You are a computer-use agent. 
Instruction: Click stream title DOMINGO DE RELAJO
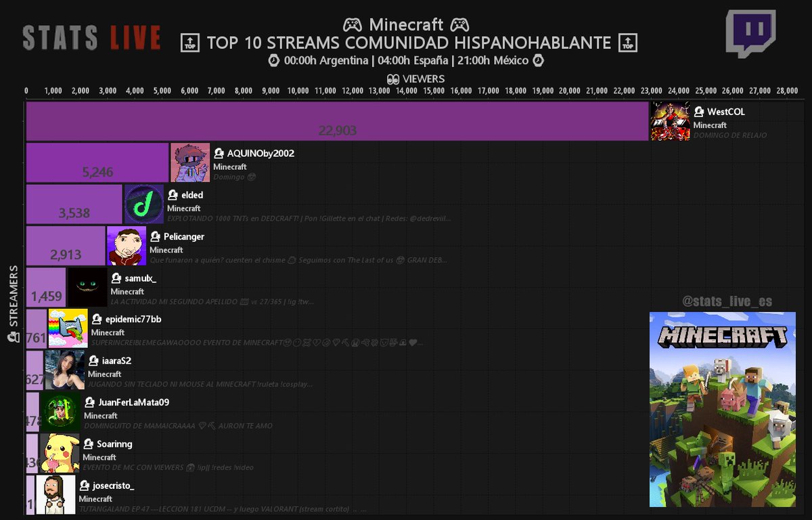point(730,135)
